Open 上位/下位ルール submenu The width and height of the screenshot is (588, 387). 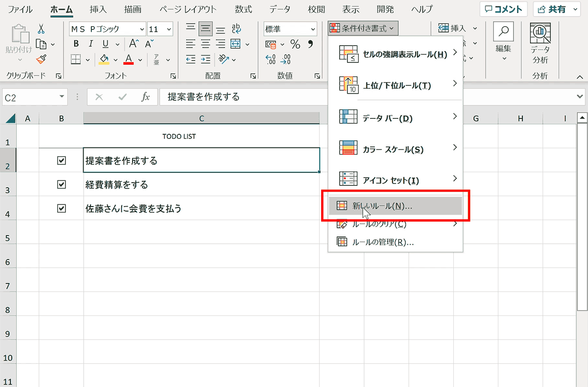click(396, 85)
